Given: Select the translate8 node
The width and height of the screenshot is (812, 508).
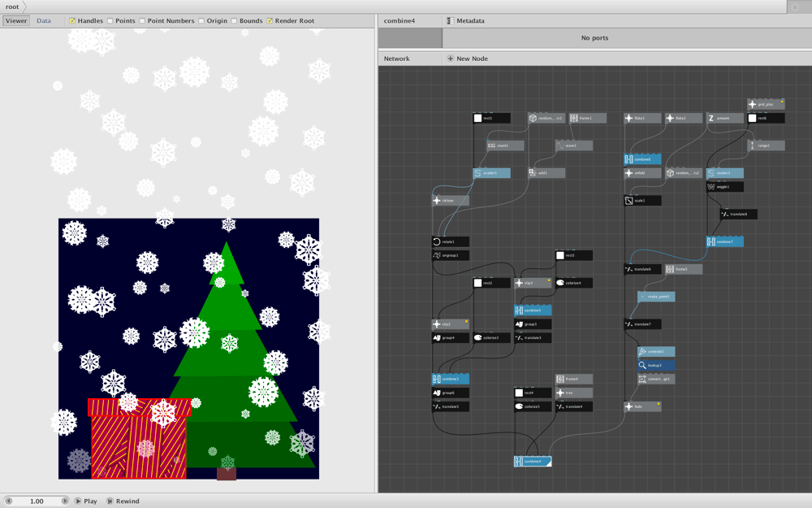Looking at the screenshot, I should (738, 214).
